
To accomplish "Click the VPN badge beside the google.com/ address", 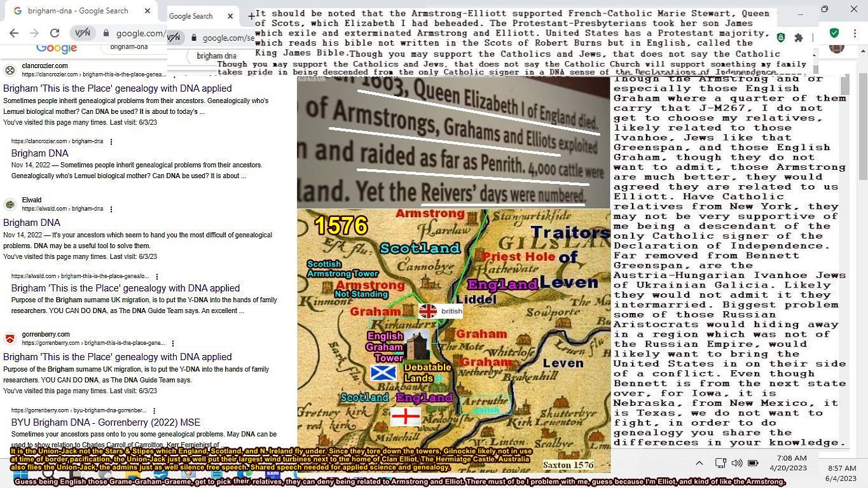I will pos(83,32).
